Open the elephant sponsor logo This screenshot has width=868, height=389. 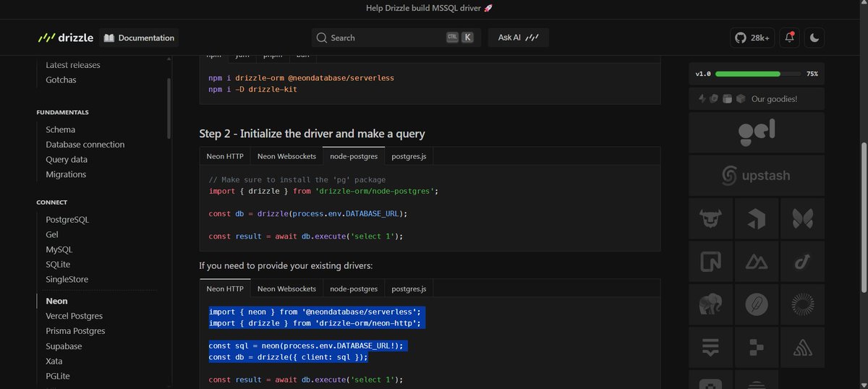click(710, 305)
